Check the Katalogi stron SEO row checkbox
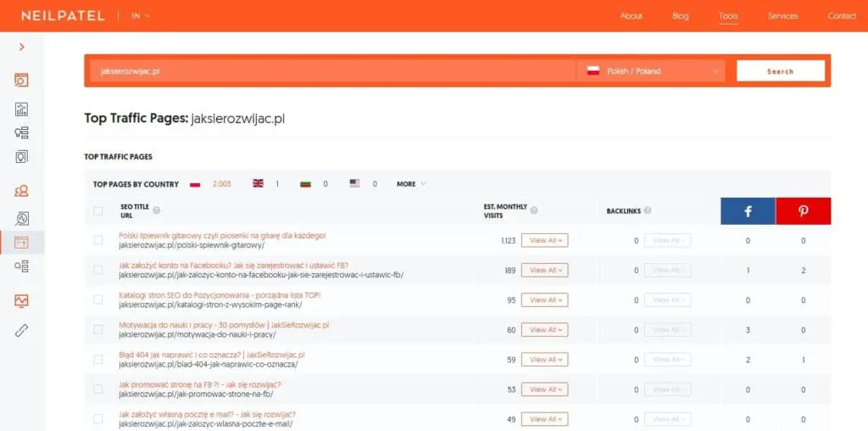Image resolution: width=868 pixels, height=431 pixels. 98,299
